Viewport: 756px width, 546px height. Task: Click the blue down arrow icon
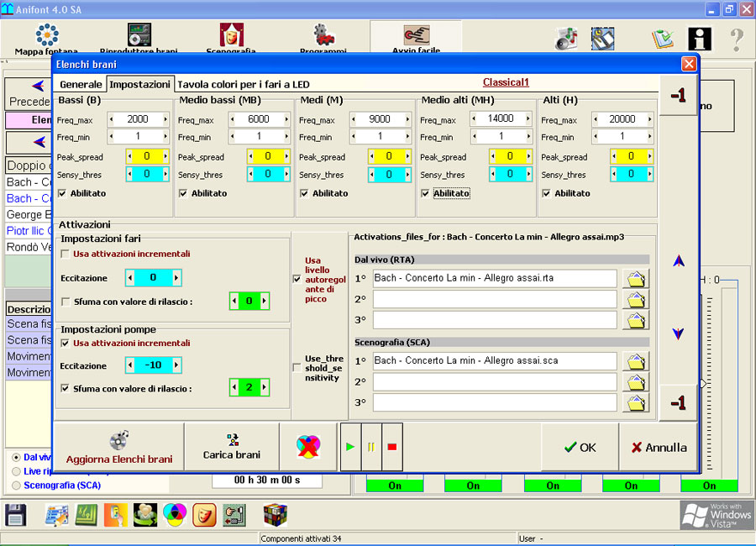pyautogui.click(x=679, y=333)
